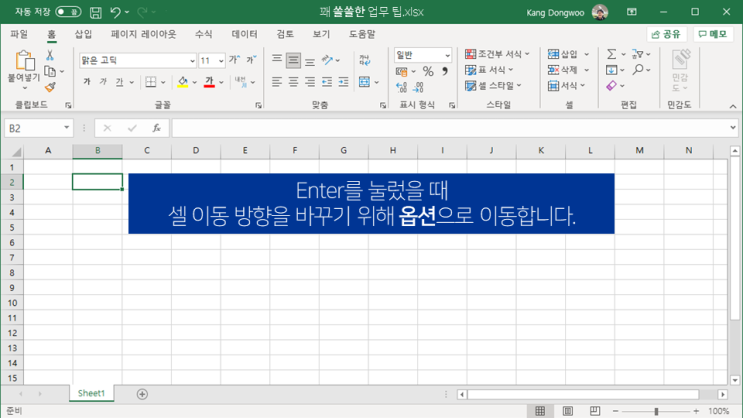Cut selection with scissors icon
The width and height of the screenshot is (743, 418).
click(50, 55)
